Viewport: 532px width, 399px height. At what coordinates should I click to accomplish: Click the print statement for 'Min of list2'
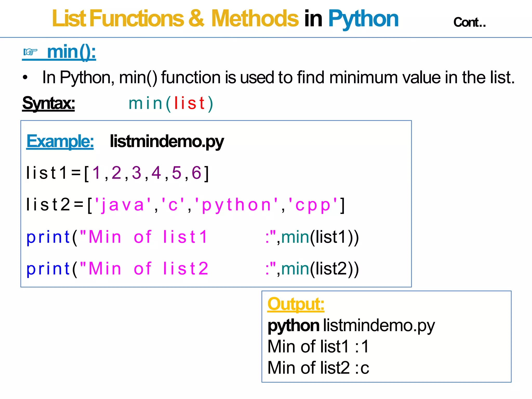(x=192, y=269)
